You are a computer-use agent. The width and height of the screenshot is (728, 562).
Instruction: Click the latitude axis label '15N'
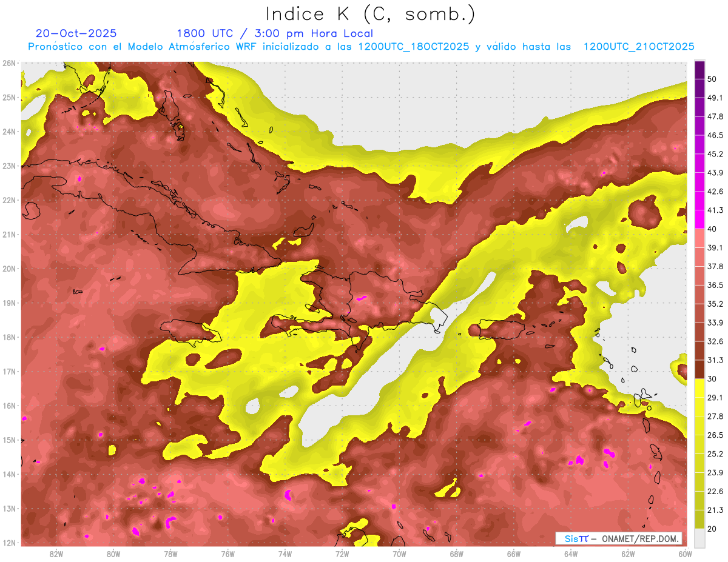pos(8,440)
